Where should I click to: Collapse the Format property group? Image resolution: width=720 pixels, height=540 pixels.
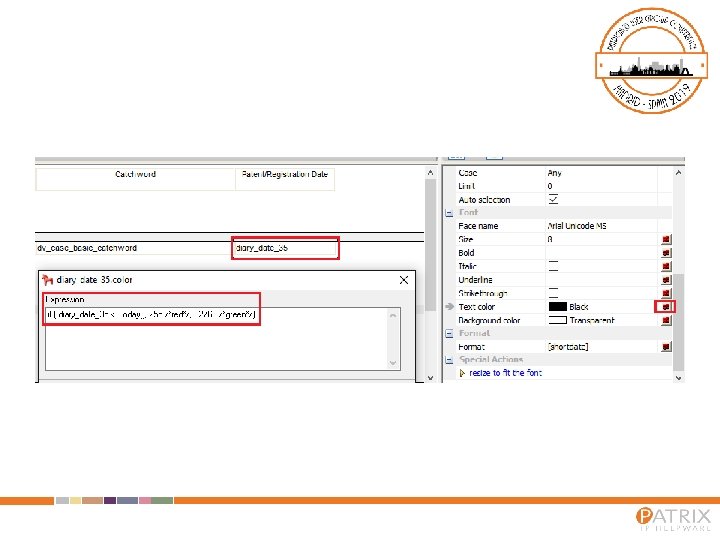(x=449, y=333)
